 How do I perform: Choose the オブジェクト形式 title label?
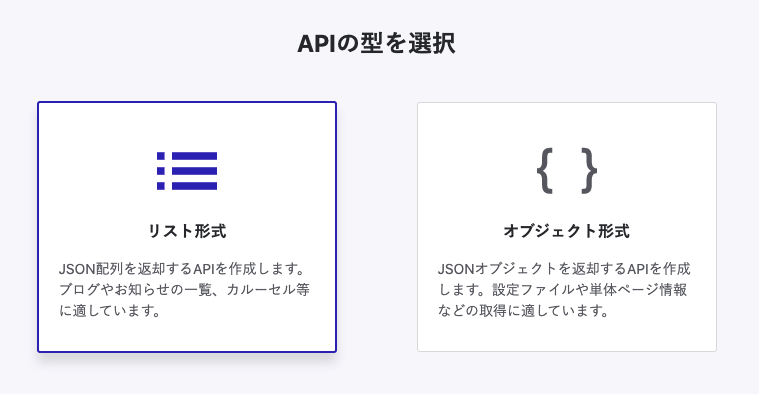(567, 231)
